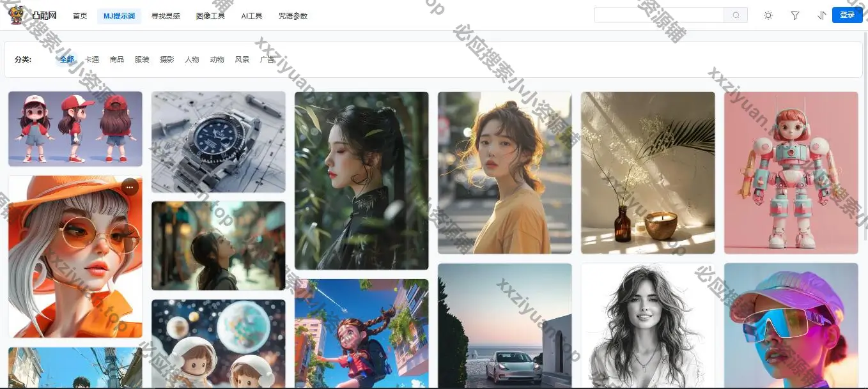Click the sort arrows icon
Screen dimensions: 868x389
pos(821,15)
